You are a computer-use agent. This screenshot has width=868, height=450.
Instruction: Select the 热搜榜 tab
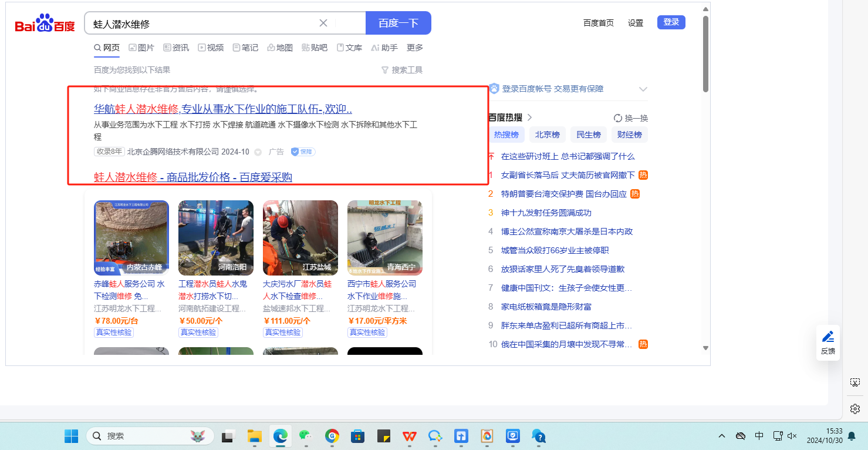click(x=506, y=135)
